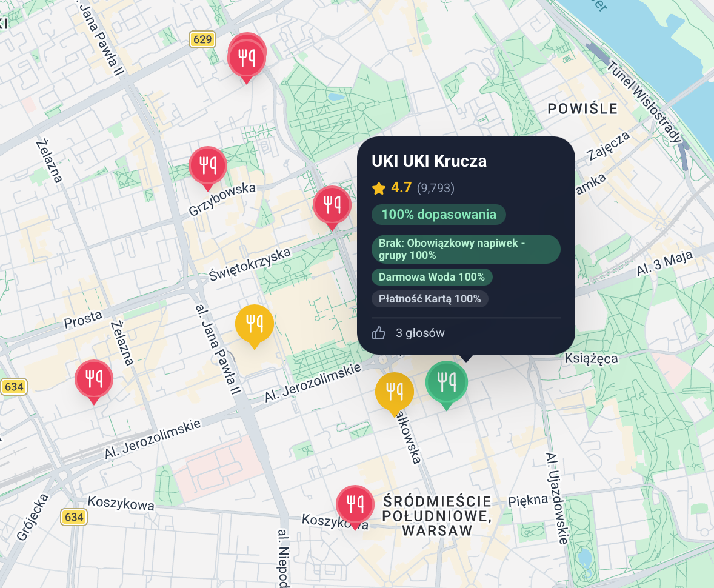Image resolution: width=714 pixels, height=588 pixels.
Task: Click the "3 głosów" votes text
Action: (420, 333)
